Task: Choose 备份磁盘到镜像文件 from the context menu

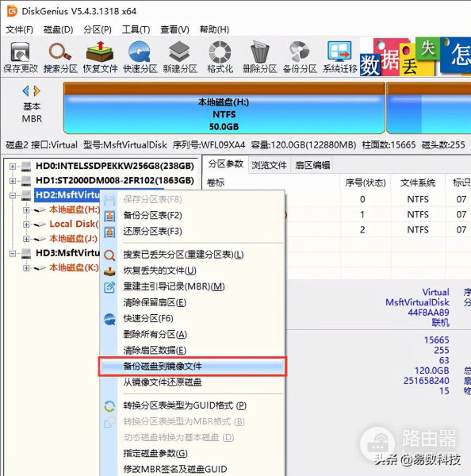Action: (x=192, y=367)
